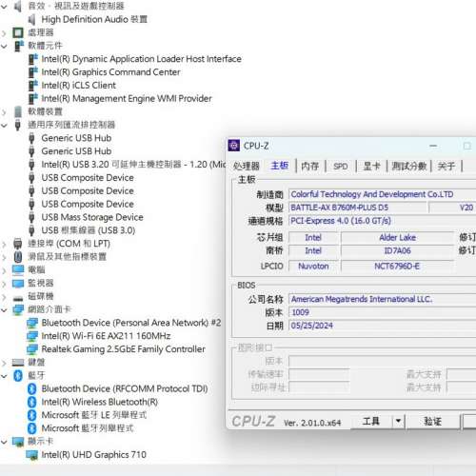Switch to the CPU-Z processor tab
This screenshot has height=476, width=476.
[x=247, y=166]
